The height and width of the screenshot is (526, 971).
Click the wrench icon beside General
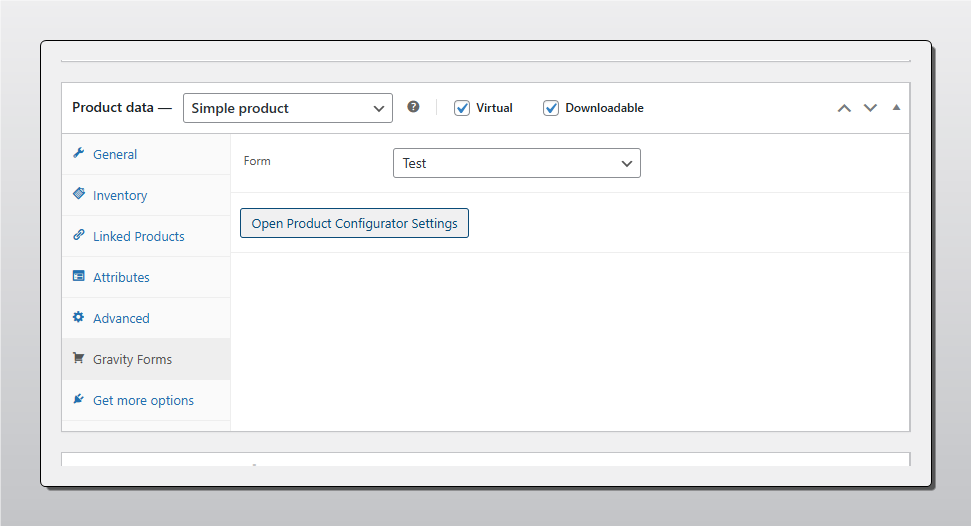tap(79, 154)
